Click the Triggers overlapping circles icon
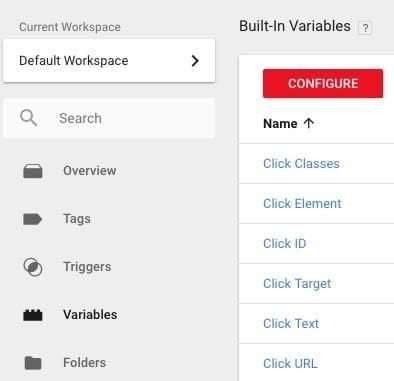This screenshot has height=381, width=394. coord(33,267)
